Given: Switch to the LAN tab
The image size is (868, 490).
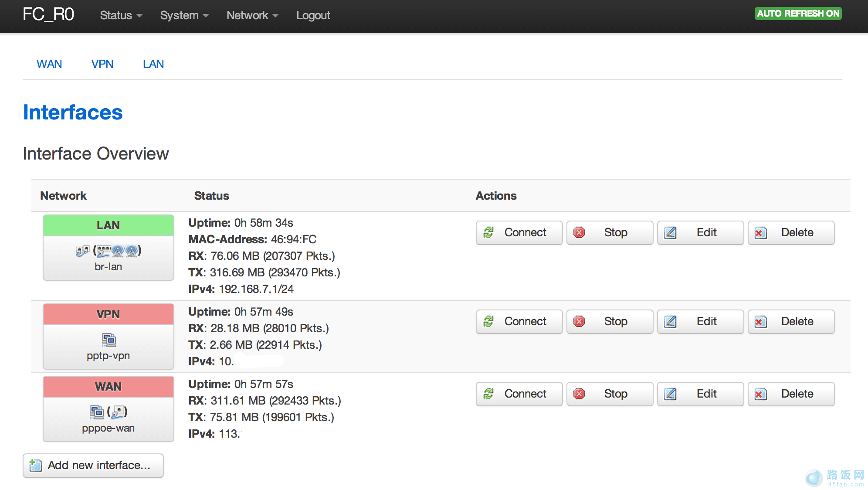Looking at the screenshot, I should point(153,64).
